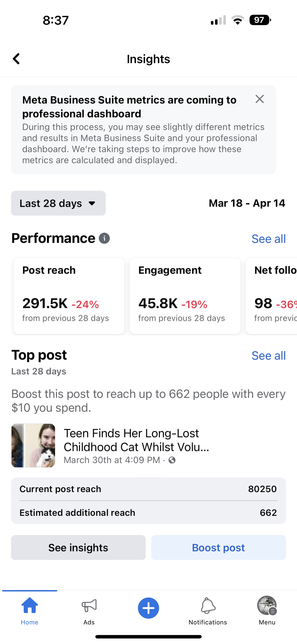Open See all for Performance
The height and width of the screenshot is (644, 297).
click(x=268, y=239)
